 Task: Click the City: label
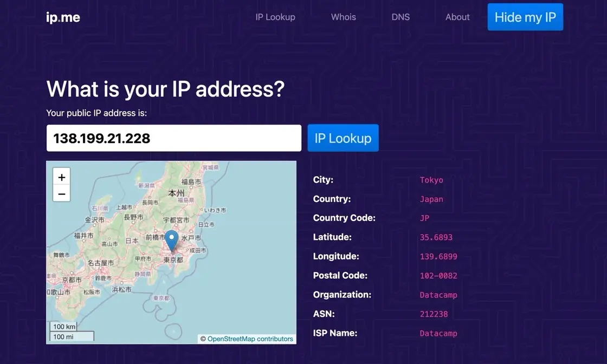tap(323, 179)
